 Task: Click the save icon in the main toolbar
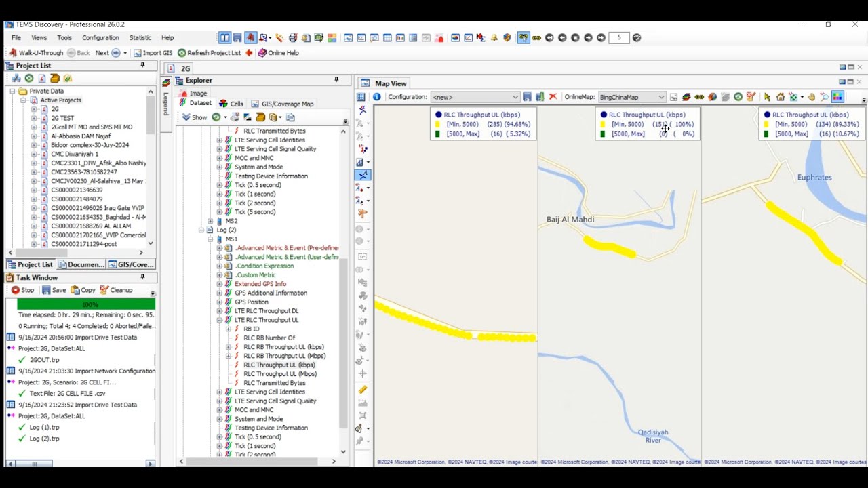point(237,38)
